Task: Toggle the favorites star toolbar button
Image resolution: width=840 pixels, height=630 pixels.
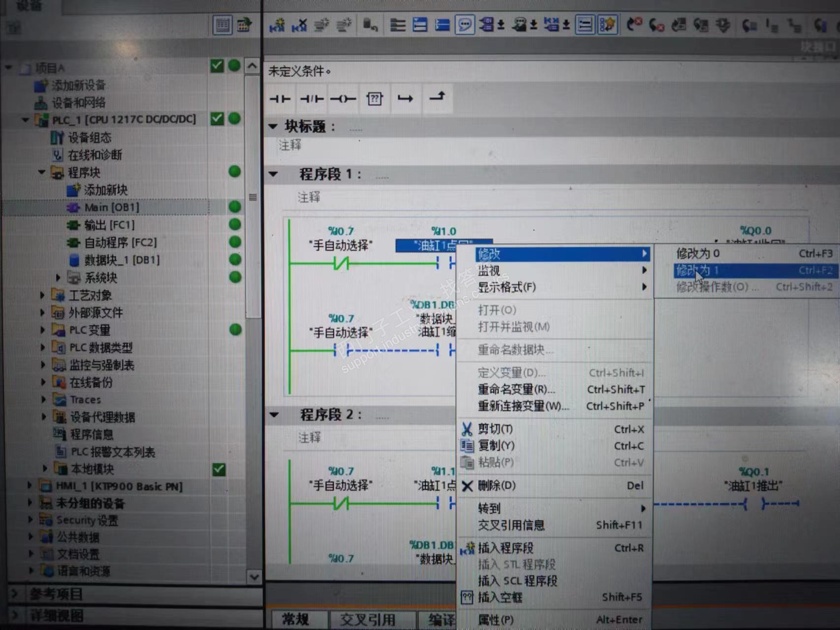Action: coord(608,25)
